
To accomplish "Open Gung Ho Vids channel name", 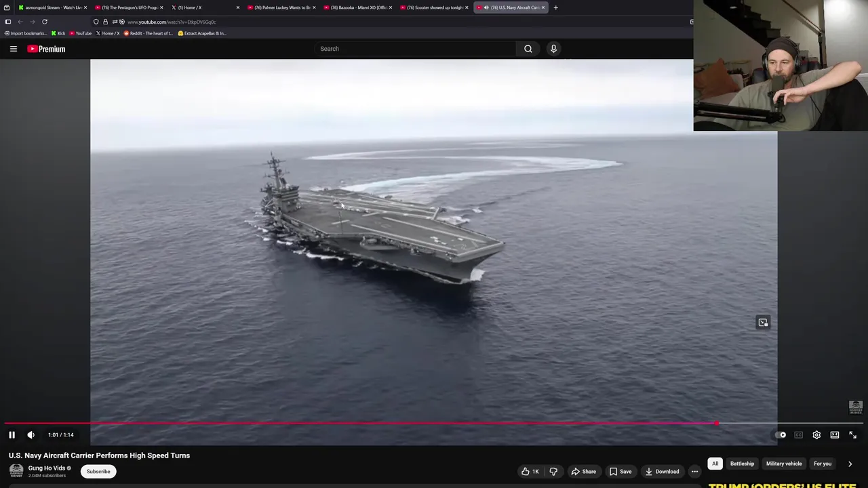I will tap(47, 468).
